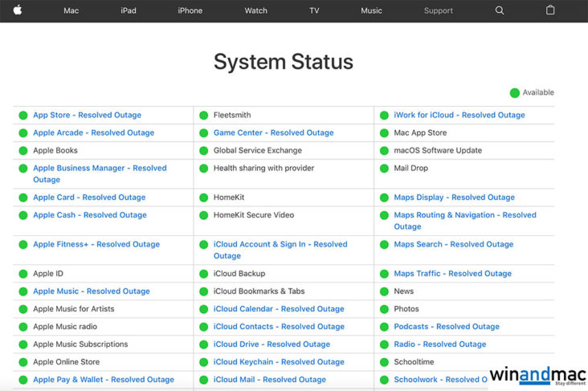Click status dot next to HomeKit
The width and height of the screenshot is (588, 391).
click(x=204, y=198)
